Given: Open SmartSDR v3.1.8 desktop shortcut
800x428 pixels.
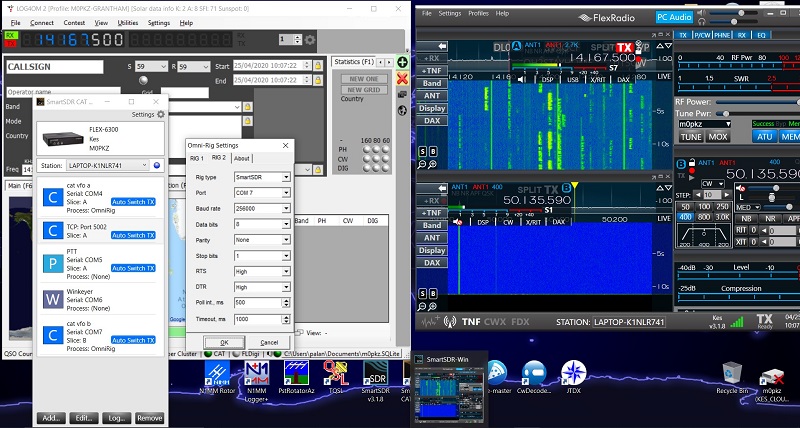Looking at the screenshot, I should point(375,380).
